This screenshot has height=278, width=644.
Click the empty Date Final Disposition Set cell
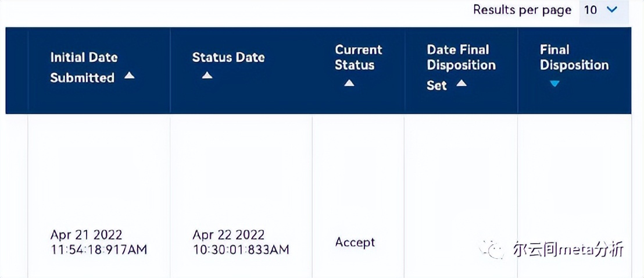coord(460,192)
